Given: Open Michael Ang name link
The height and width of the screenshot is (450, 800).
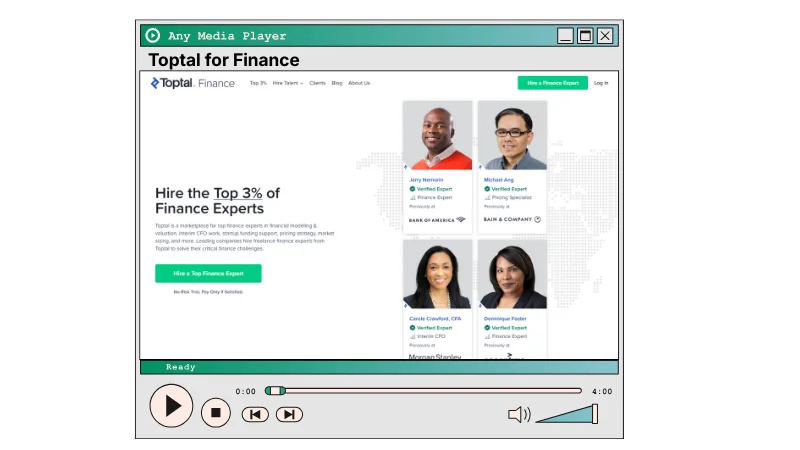Looking at the screenshot, I should pyautogui.click(x=498, y=180).
